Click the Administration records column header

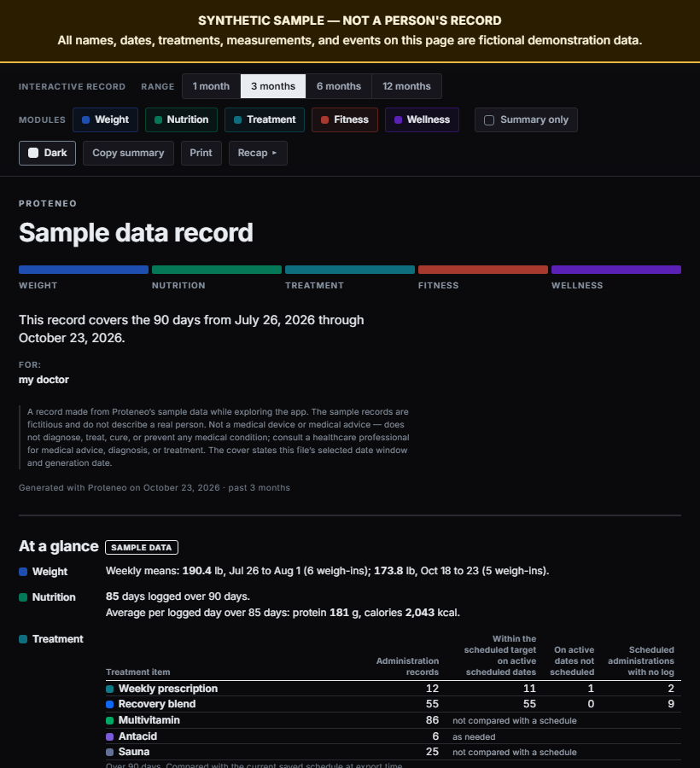(407, 666)
